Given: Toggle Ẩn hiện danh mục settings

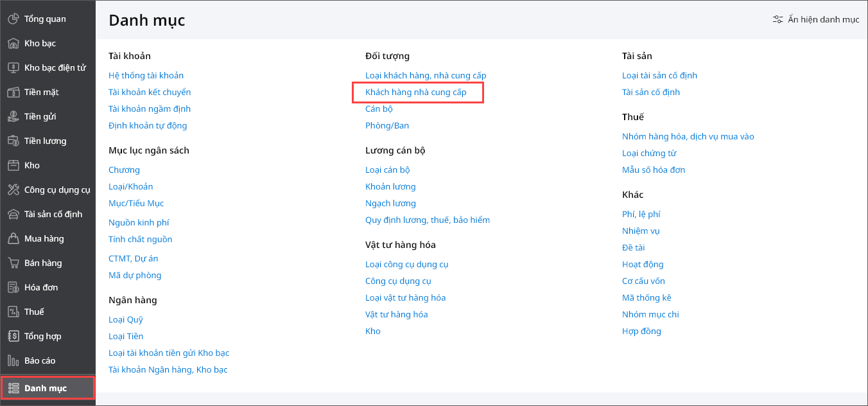Looking at the screenshot, I should (x=815, y=20).
